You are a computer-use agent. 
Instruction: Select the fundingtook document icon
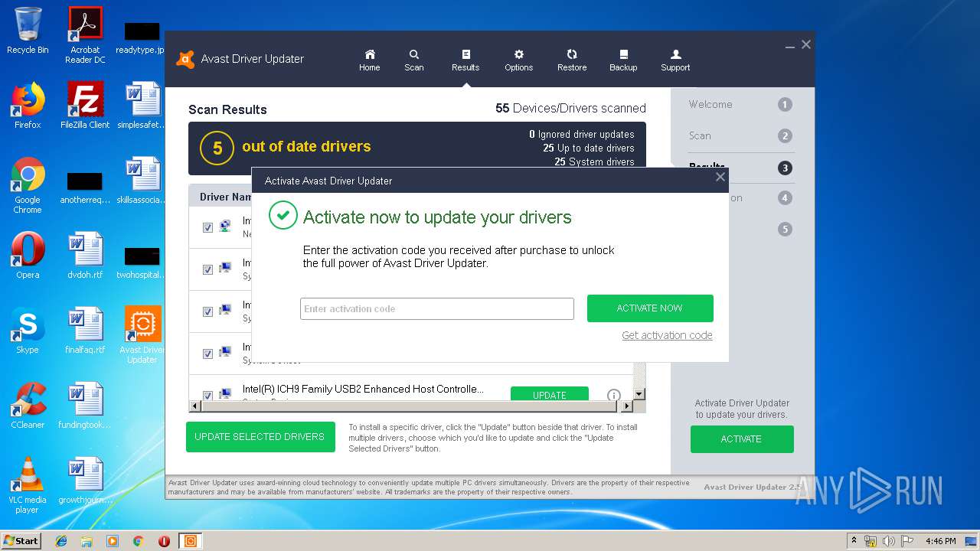(85, 406)
